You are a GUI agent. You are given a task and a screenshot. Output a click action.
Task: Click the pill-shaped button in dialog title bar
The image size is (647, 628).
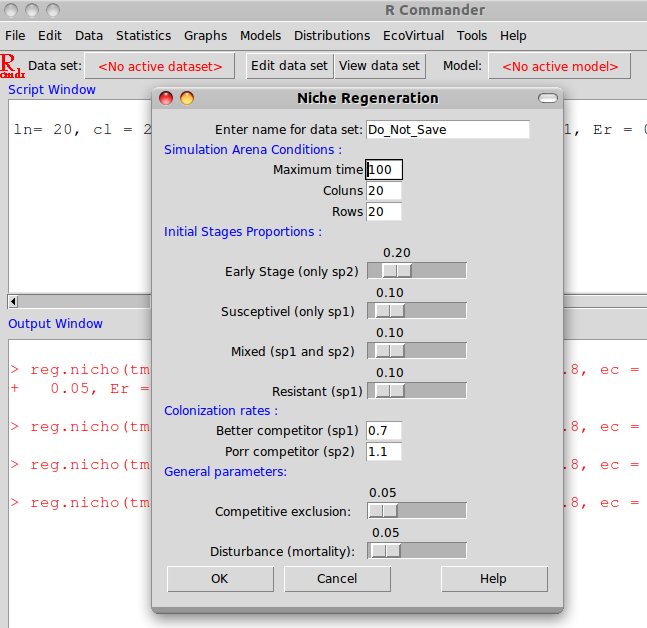(x=547, y=98)
